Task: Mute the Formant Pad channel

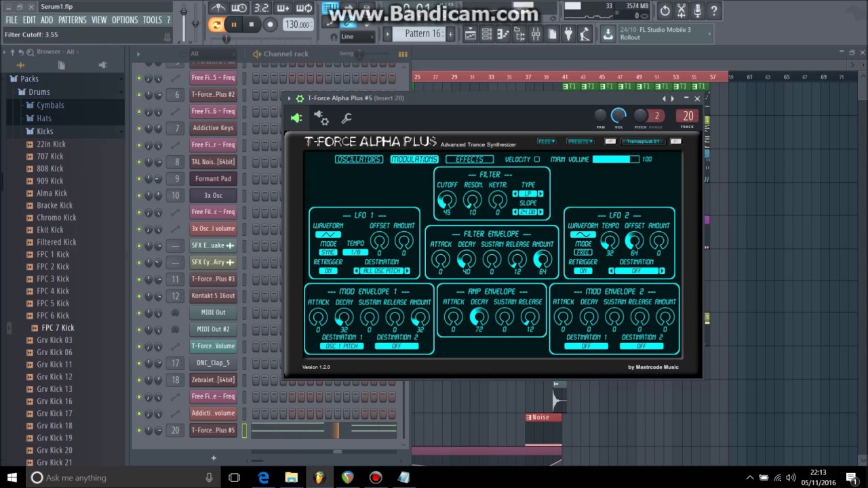Action: point(139,179)
